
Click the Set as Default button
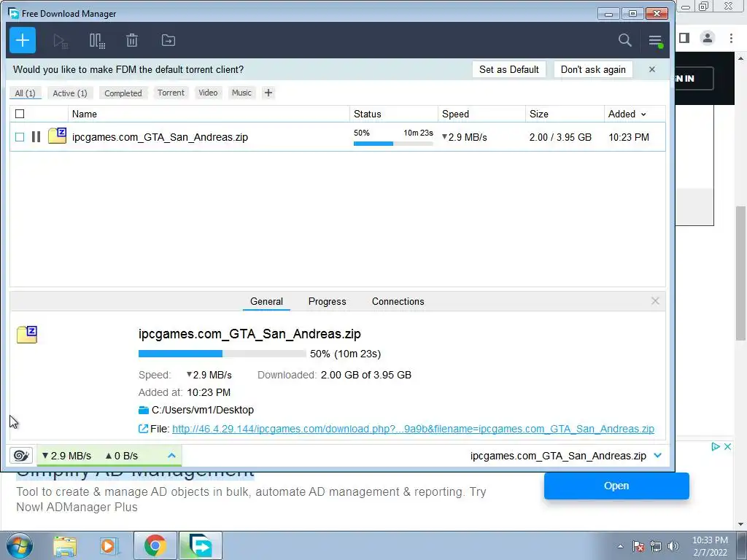pyautogui.click(x=508, y=69)
